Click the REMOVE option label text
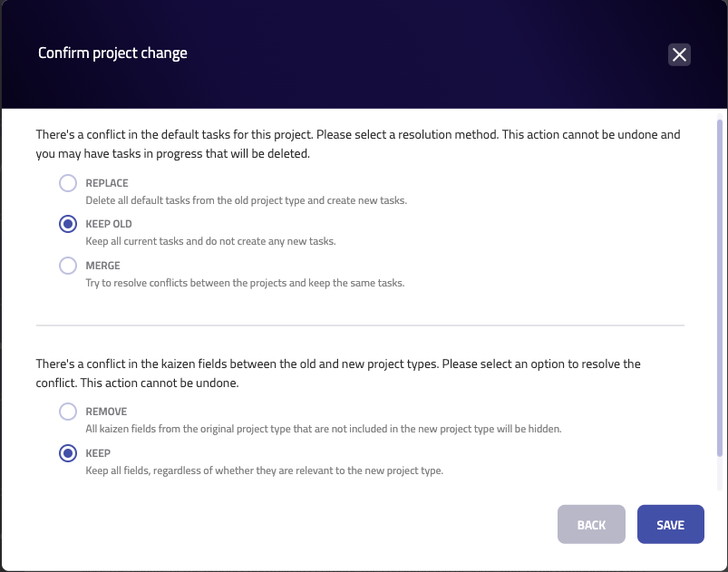This screenshot has width=728, height=572. tap(106, 412)
